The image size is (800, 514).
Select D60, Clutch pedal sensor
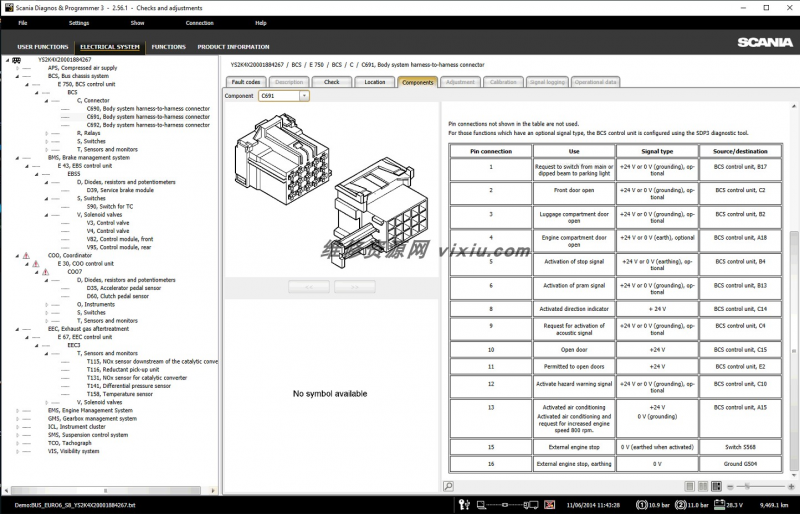click(x=118, y=296)
